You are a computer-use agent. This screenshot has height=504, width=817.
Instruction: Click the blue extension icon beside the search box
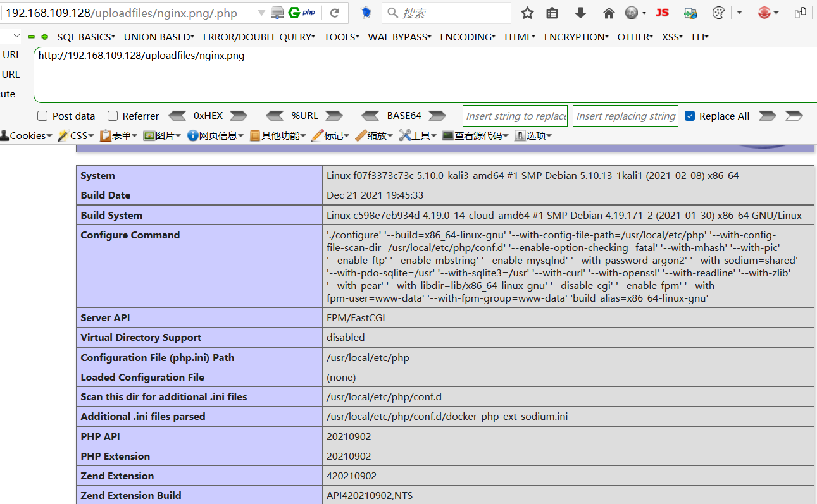(x=366, y=13)
